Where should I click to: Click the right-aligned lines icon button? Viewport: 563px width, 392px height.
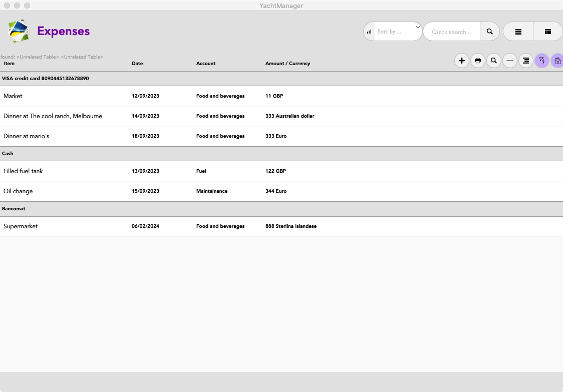tap(525, 61)
